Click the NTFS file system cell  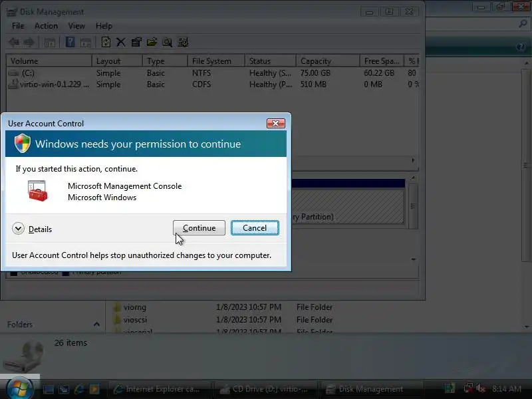(x=201, y=73)
